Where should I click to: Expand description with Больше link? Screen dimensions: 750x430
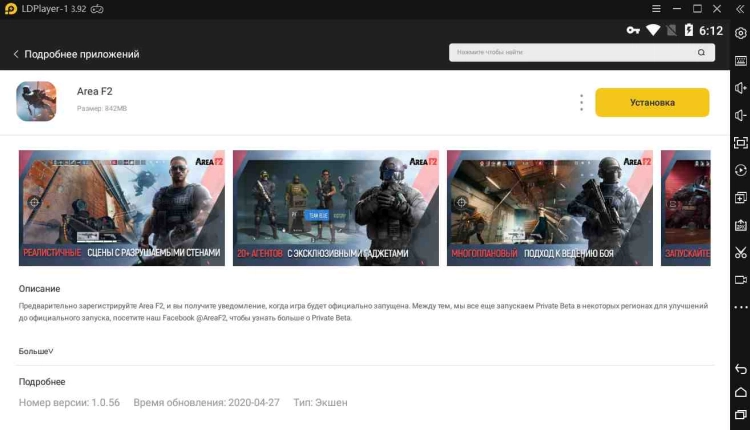(x=36, y=351)
